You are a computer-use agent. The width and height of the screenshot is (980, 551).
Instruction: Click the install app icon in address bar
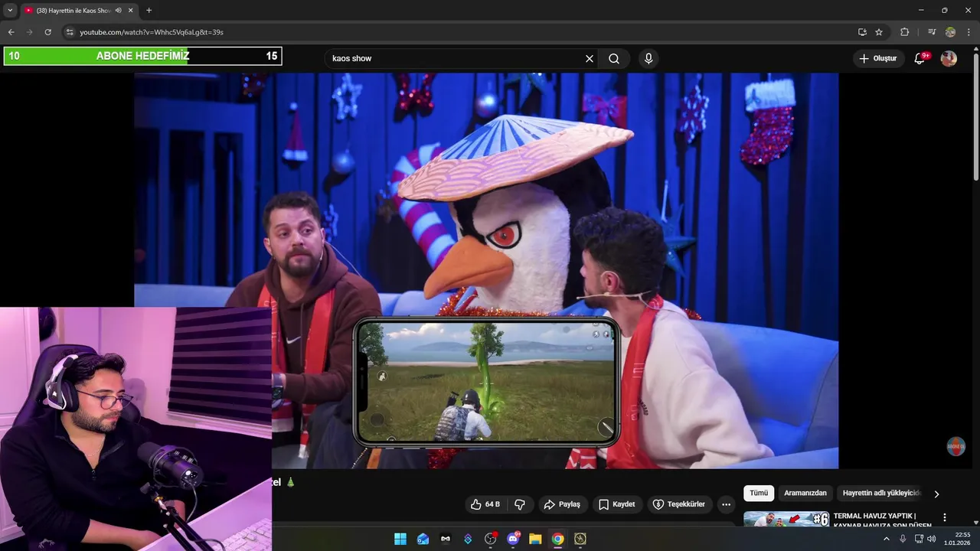[862, 32]
